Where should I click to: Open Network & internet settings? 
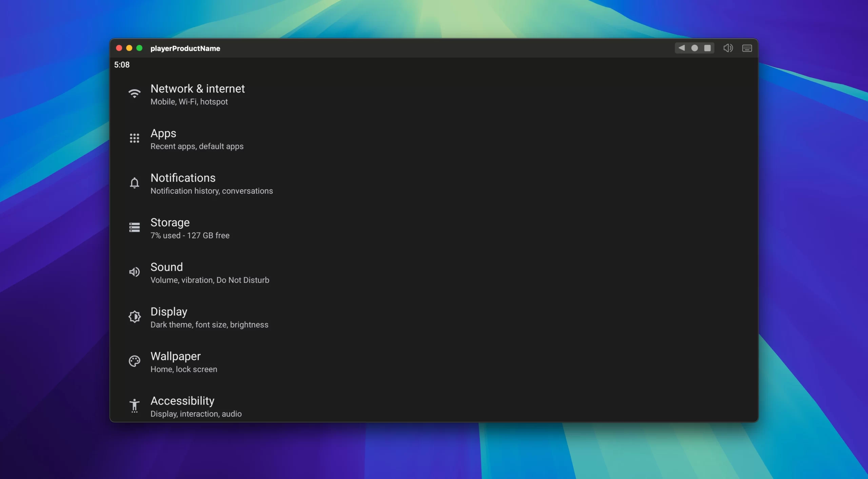(197, 89)
